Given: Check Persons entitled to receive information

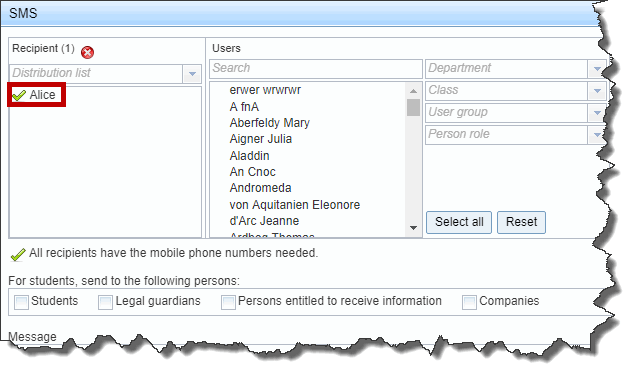Looking at the screenshot, I should coord(228,302).
